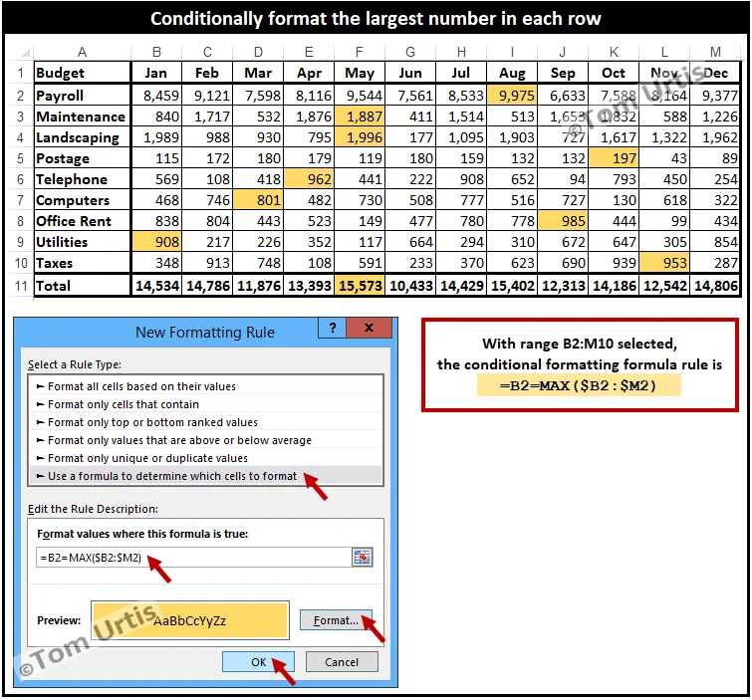This screenshot has height=700, width=752.
Task: Click the 'Postage' row label
Action: click(x=82, y=158)
